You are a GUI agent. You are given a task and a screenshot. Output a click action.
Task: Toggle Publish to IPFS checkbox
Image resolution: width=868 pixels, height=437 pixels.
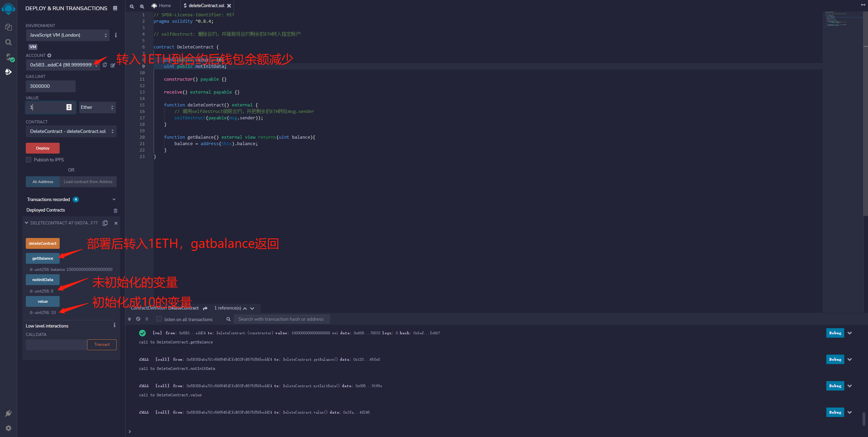pyautogui.click(x=28, y=159)
